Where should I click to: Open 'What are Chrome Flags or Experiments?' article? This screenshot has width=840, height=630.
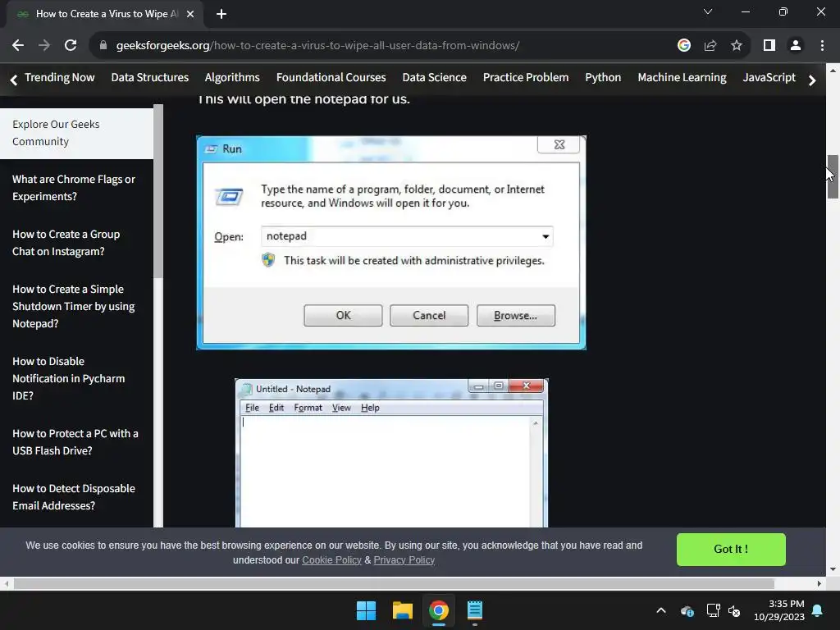tap(74, 188)
